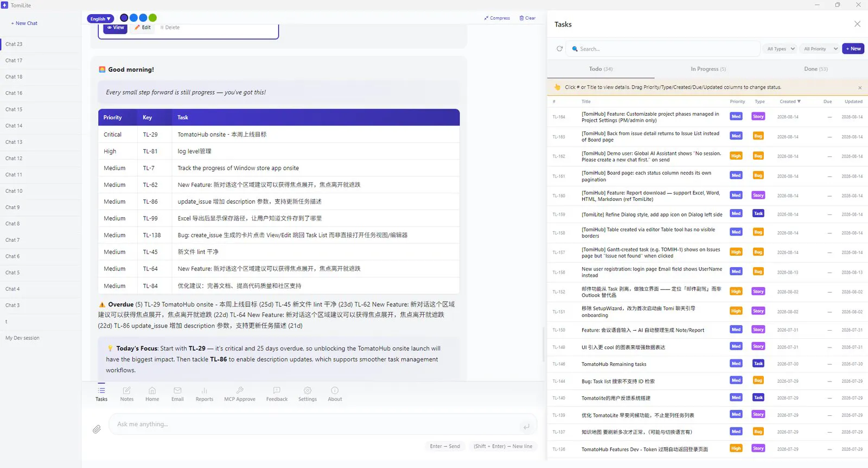
Task: Click the High priority badge on TL-162
Action: click(x=736, y=156)
